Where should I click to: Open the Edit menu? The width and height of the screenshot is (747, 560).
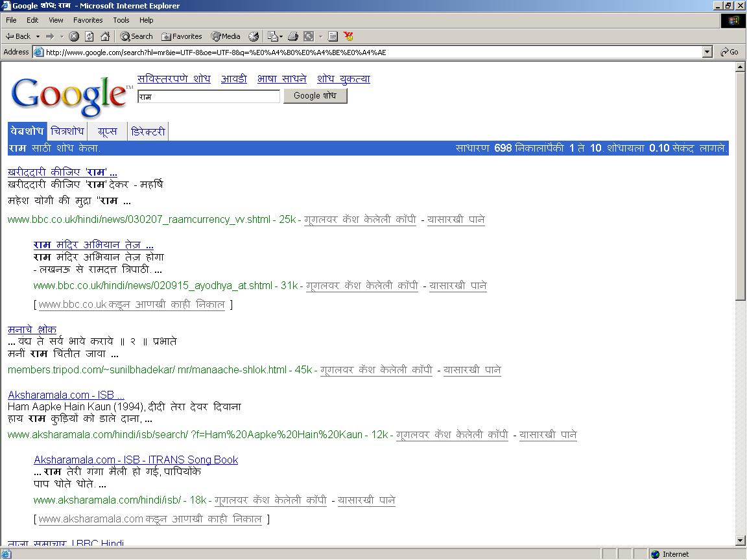[32, 20]
